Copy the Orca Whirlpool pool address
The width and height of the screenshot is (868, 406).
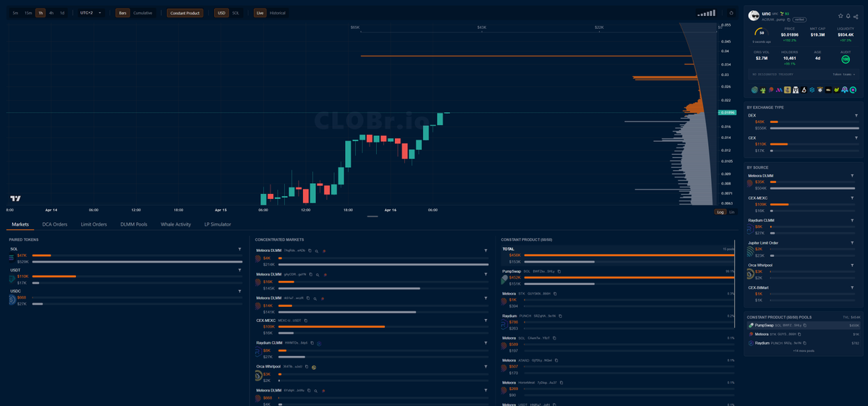pyautogui.click(x=307, y=367)
